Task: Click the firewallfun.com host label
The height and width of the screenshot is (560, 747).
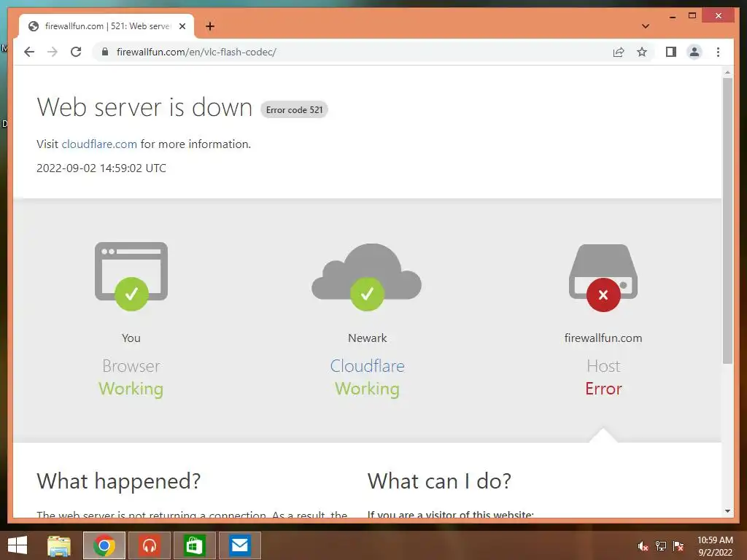Action: 603,338
